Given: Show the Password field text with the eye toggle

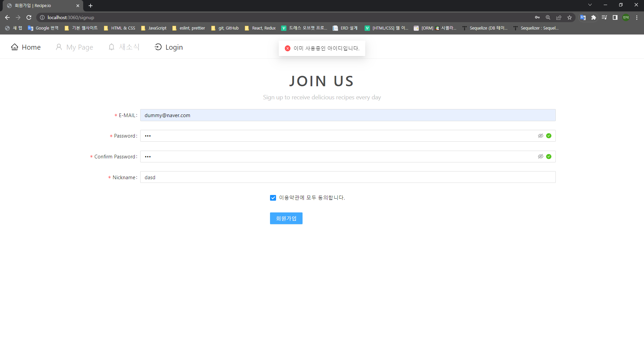Looking at the screenshot, I should (540, 136).
